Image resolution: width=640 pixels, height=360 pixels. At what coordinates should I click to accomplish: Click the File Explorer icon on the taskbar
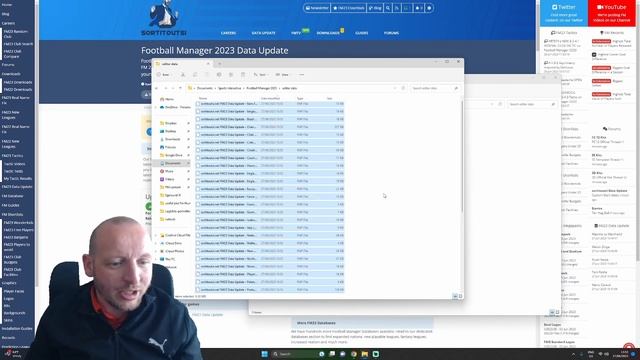click(364, 354)
